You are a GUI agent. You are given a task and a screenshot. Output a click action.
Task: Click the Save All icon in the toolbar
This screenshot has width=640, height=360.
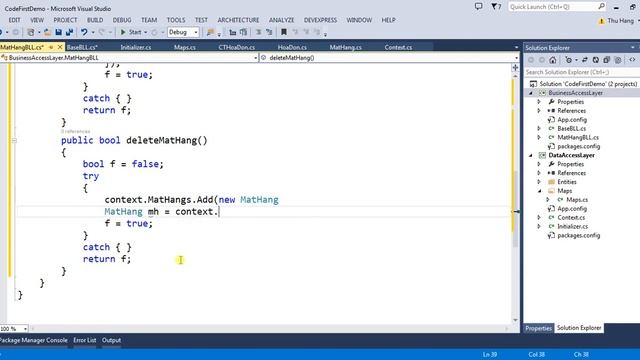coord(69,32)
